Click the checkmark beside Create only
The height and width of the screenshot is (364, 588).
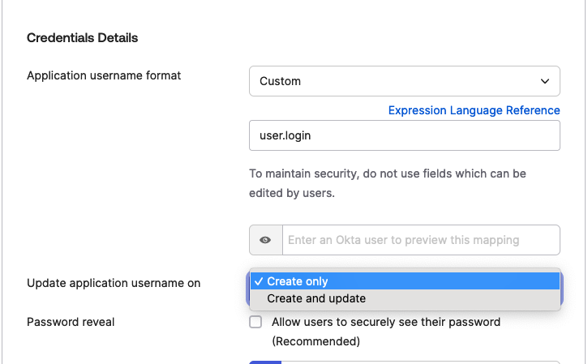pyautogui.click(x=257, y=281)
